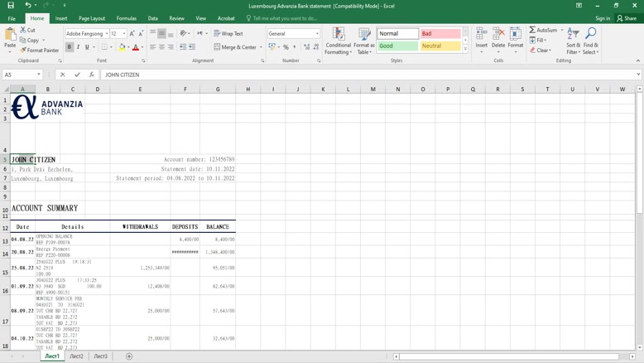The image size is (644, 363).
Task: Click the Percent Style icon
Action: pyautogui.click(x=286, y=47)
